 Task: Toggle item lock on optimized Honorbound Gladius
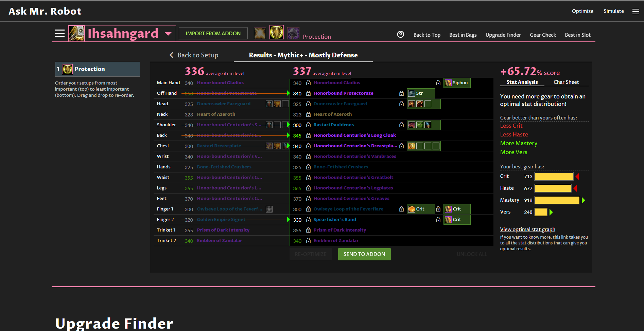[308, 83]
